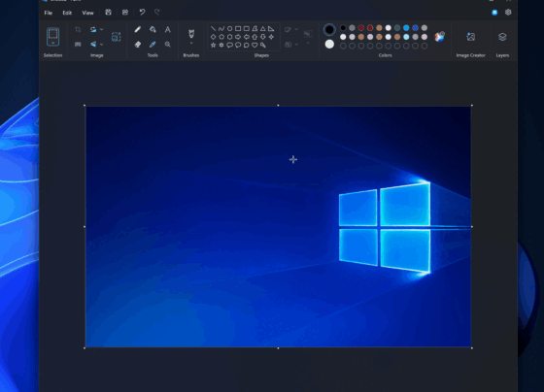Expand the Selection options dropdown
Screen dimensions: 544x392
coord(52,43)
